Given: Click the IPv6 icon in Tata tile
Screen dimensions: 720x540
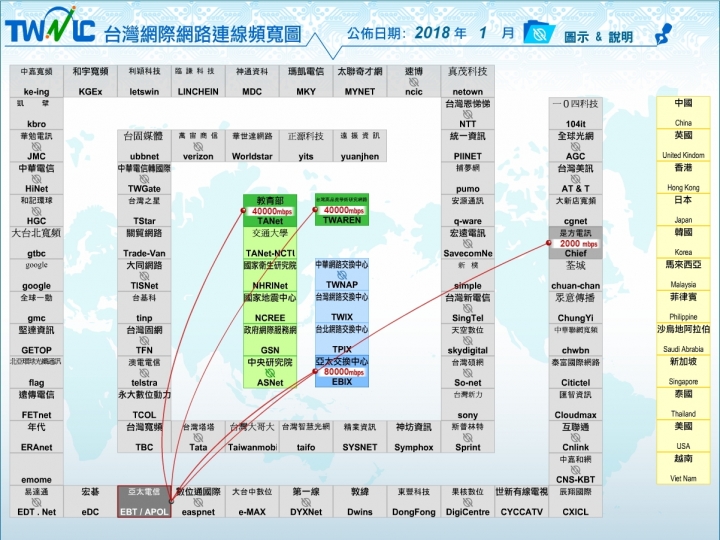Looking at the screenshot, I should pyautogui.click(x=198, y=437).
